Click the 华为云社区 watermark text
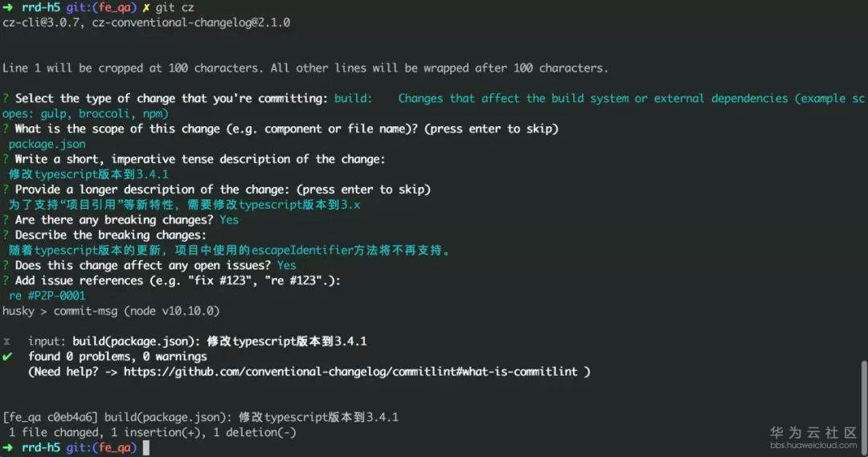 813,432
